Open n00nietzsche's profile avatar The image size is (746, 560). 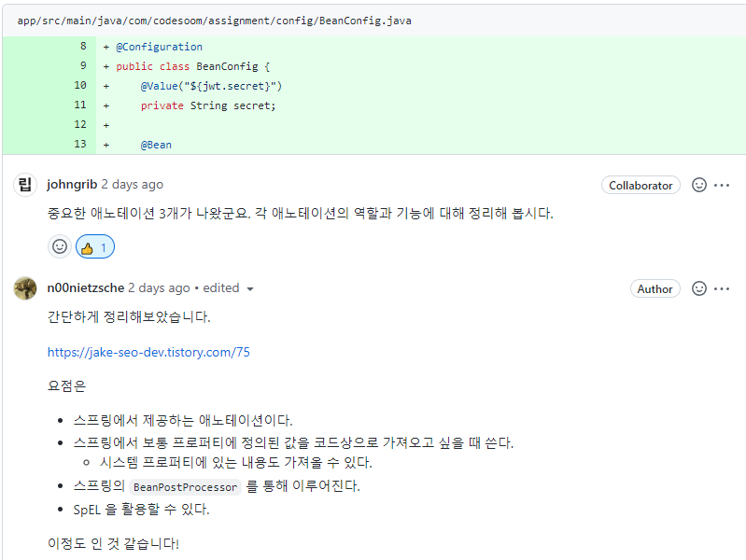point(25,288)
